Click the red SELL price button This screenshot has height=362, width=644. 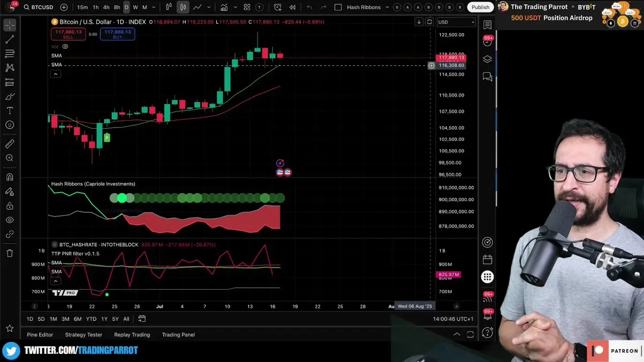(x=68, y=34)
